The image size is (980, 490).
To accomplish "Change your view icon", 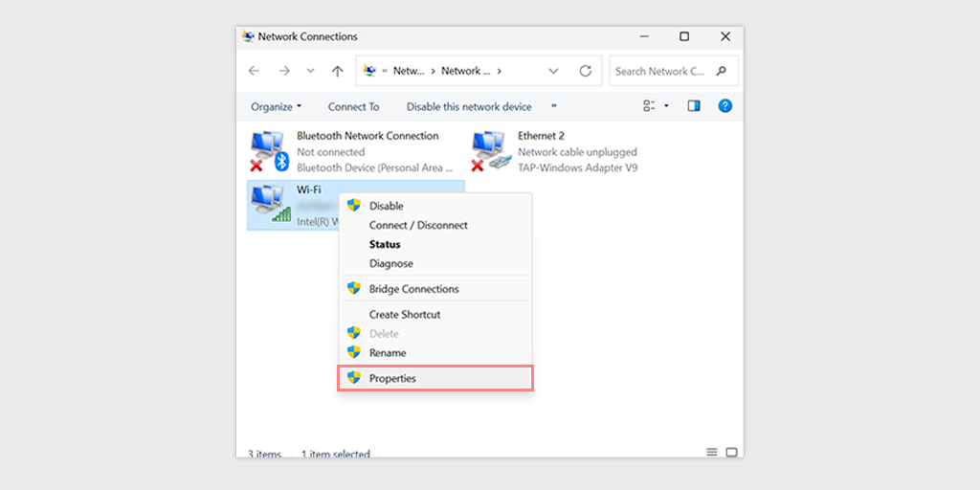I will coord(649,106).
